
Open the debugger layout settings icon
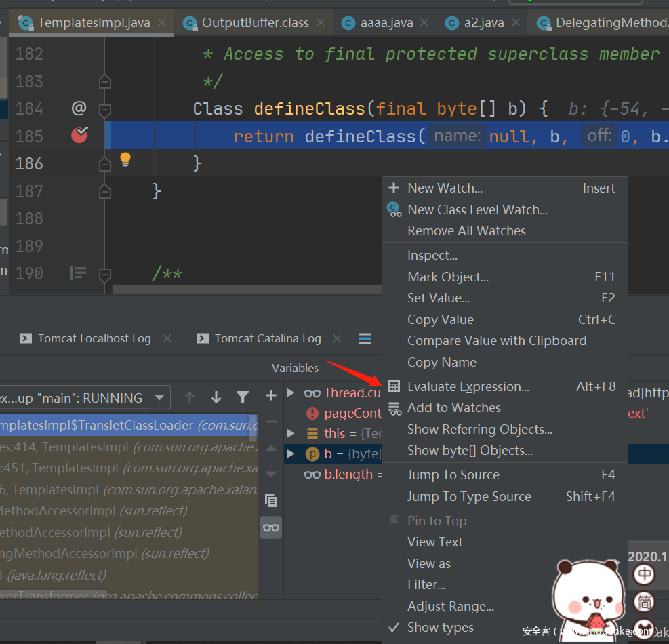click(x=365, y=338)
